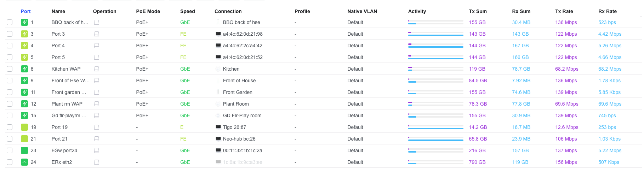Select the checkbox for the Plant rm WAP row

coord(10,104)
